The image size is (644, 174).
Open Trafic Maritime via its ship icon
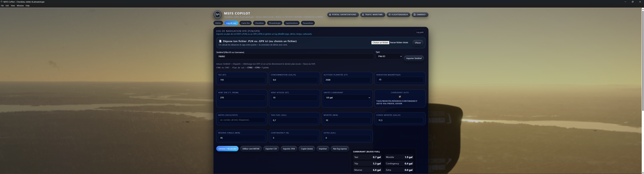pyautogui.click(x=363, y=15)
